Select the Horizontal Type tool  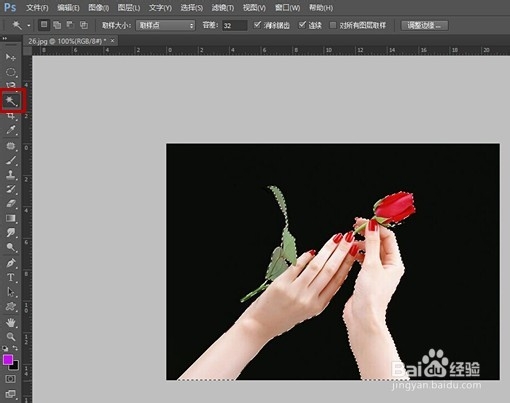11,277
